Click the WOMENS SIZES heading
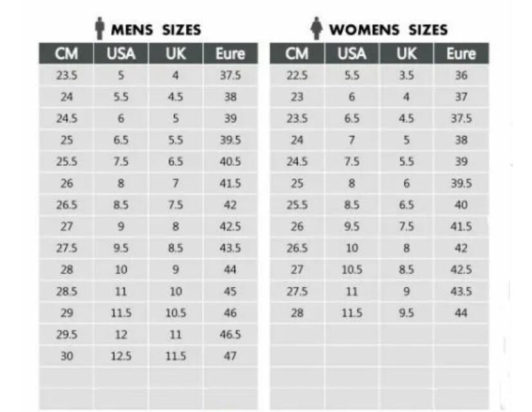 point(388,30)
